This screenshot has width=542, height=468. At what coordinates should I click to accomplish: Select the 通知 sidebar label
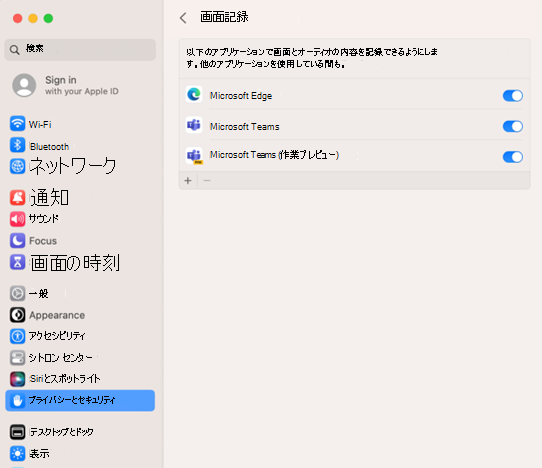[x=49, y=197]
